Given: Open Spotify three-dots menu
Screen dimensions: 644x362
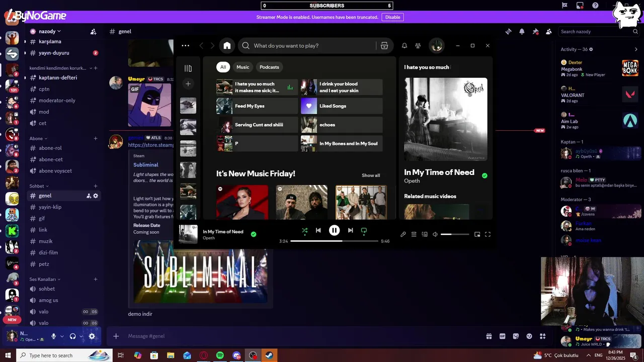Looking at the screenshot, I should pyautogui.click(x=185, y=46).
